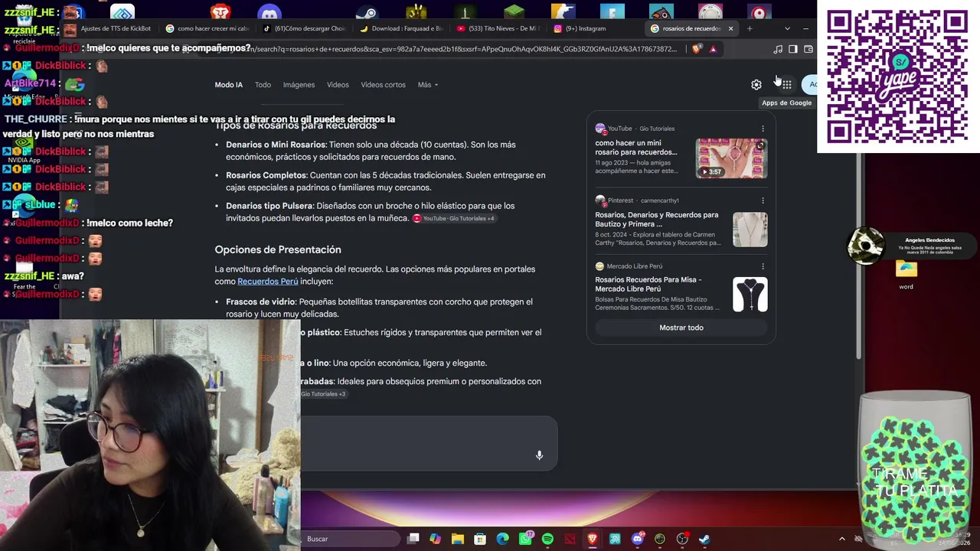Select the Todo search tab
The image size is (980, 551).
[x=263, y=85]
